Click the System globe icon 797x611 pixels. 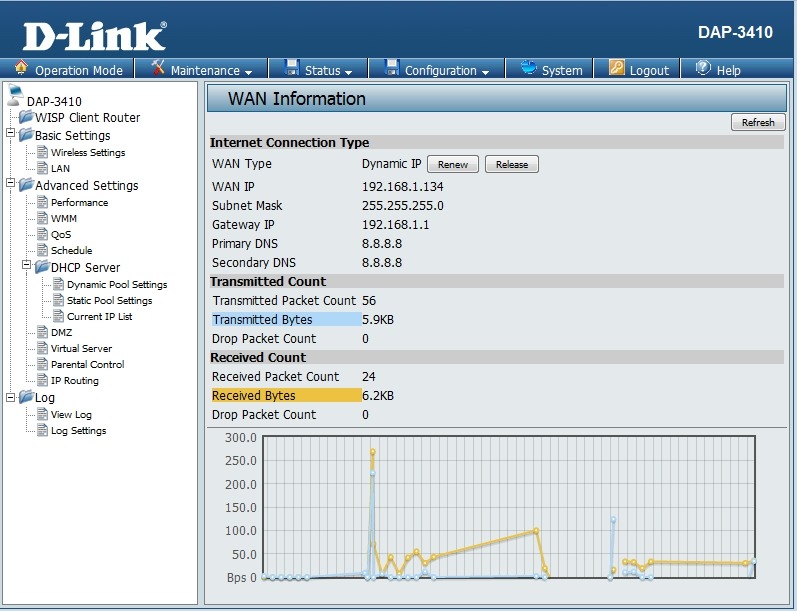[527, 68]
